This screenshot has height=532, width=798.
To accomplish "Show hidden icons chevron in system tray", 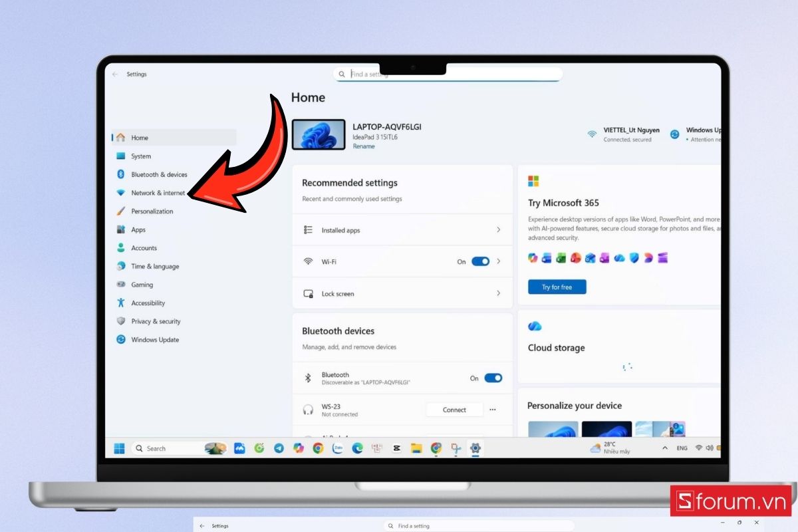I will coord(665,448).
